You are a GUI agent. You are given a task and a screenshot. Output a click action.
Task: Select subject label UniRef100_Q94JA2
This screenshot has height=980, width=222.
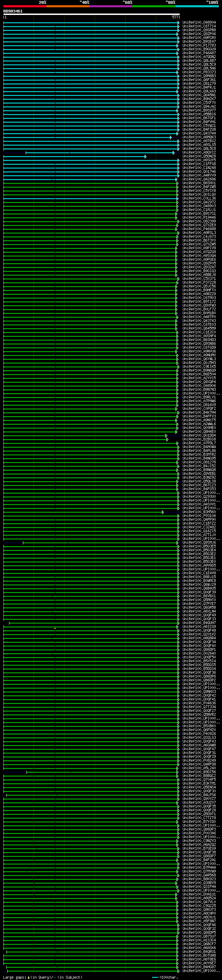coord(199,106)
